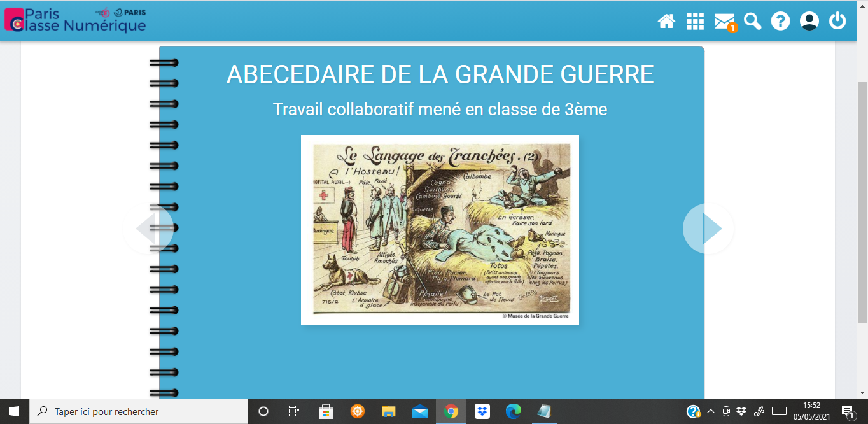Log out with the power icon
The width and height of the screenshot is (868, 424).
[837, 21]
